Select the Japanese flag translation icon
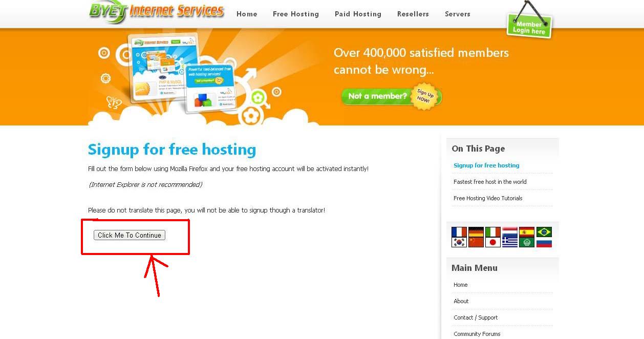The width and height of the screenshot is (644, 339). (x=493, y=242)
